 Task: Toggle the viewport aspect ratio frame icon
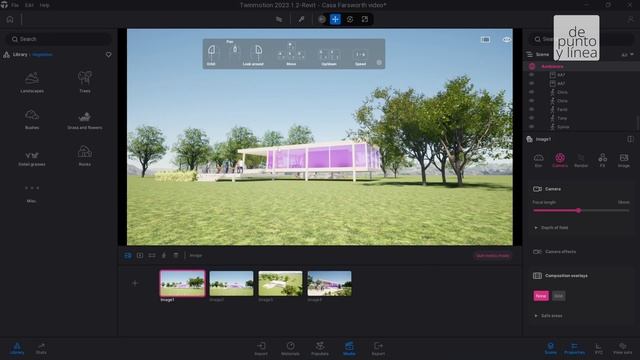coord(485,40)
